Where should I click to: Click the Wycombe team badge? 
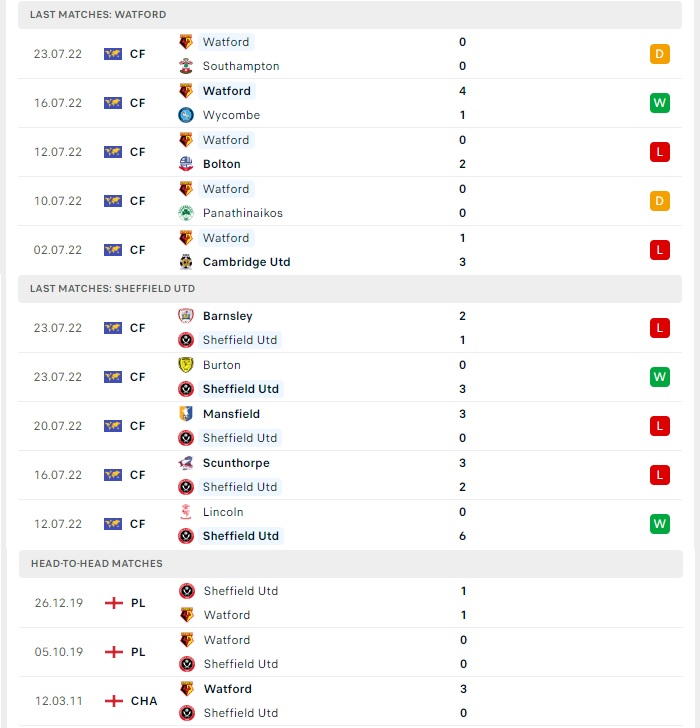[x=186, y=115]
